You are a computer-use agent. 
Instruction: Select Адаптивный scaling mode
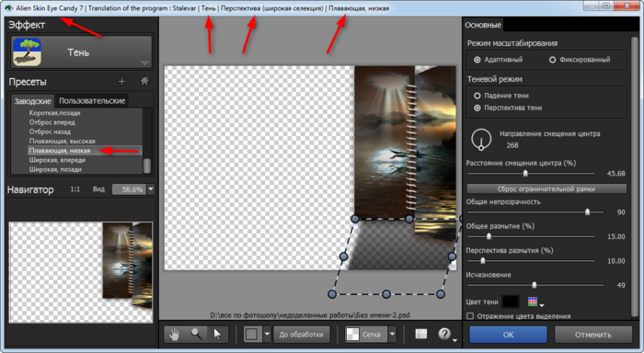point(477,60)
